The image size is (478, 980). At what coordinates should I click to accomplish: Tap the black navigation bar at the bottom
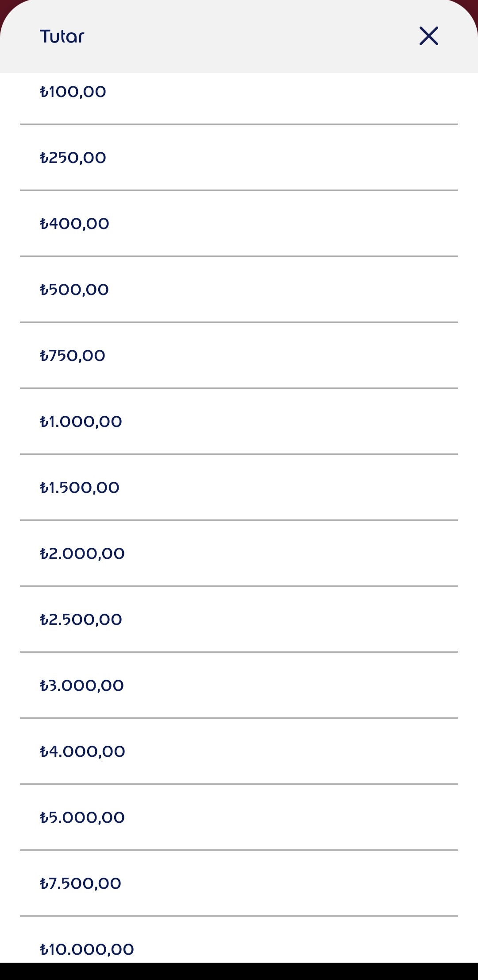(x=239, y=971)
